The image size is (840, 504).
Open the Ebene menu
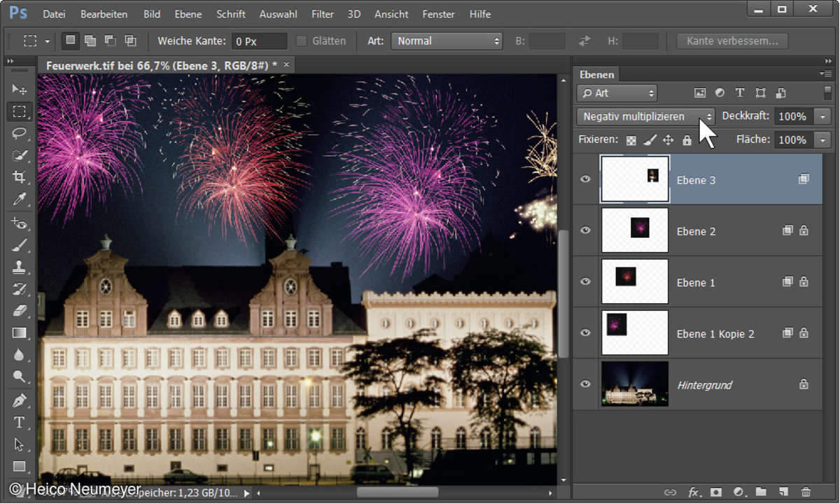point(188,14)
